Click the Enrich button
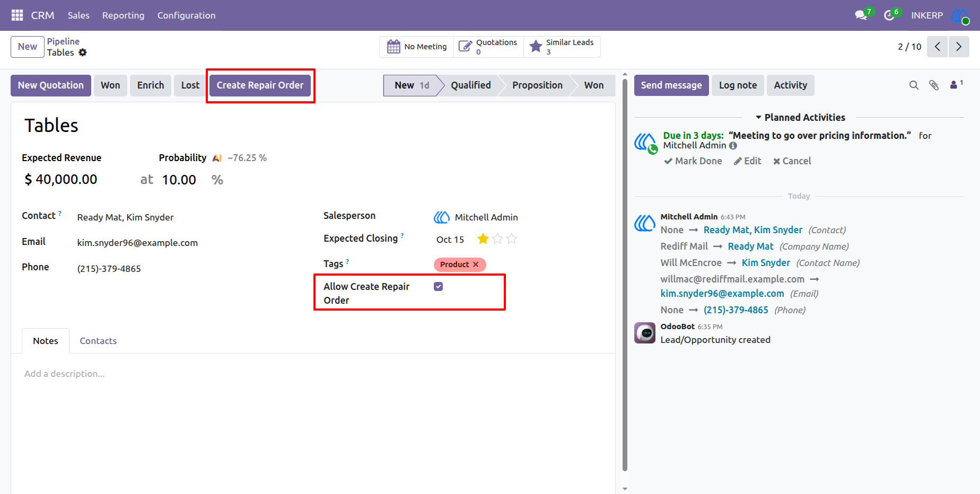The width and height of the screenshot is (980, 494). click(151, 85)
